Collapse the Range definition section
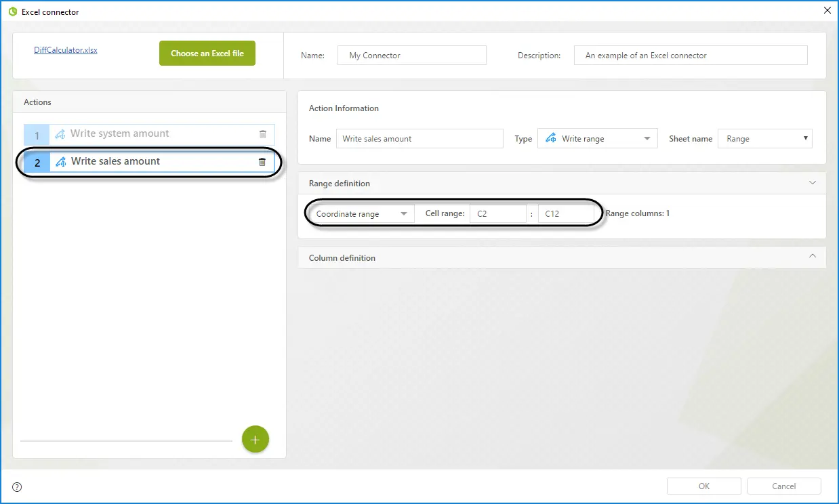 [813, 183]
